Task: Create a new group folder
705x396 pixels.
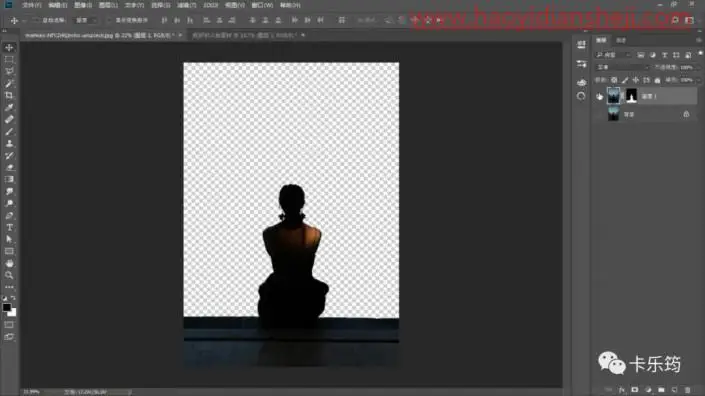Action: 661,390
